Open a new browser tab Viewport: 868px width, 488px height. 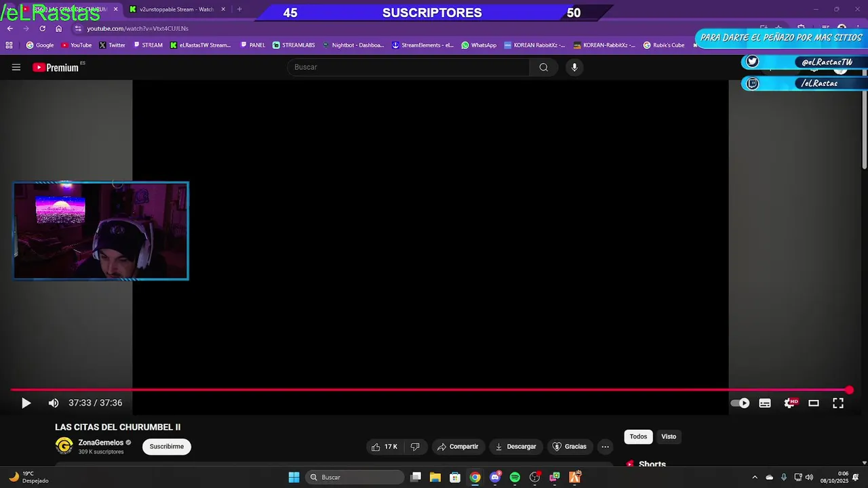239,9
